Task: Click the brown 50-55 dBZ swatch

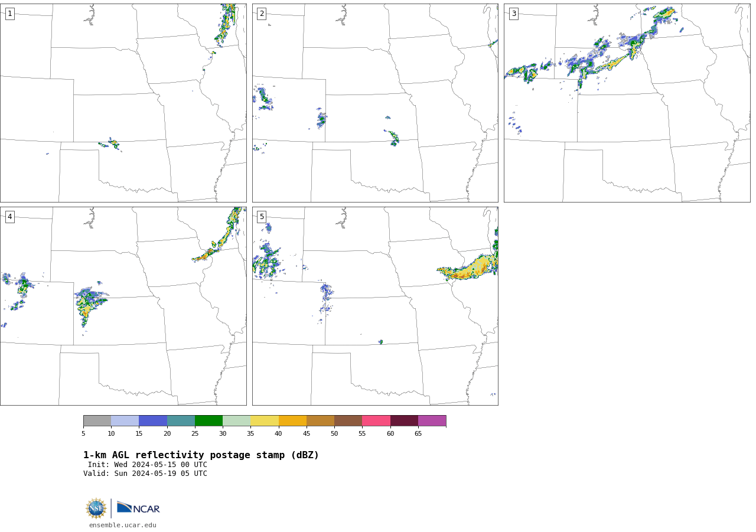Action: 348,420
